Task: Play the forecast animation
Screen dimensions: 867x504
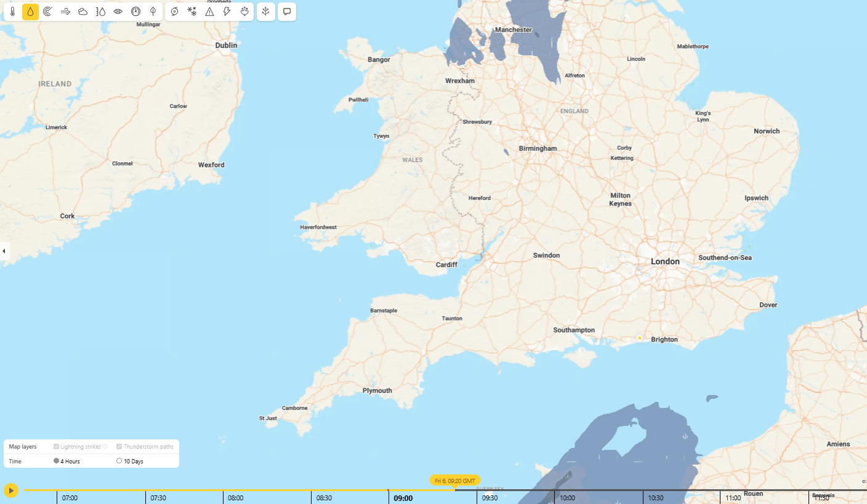Action: coord(11,490)
